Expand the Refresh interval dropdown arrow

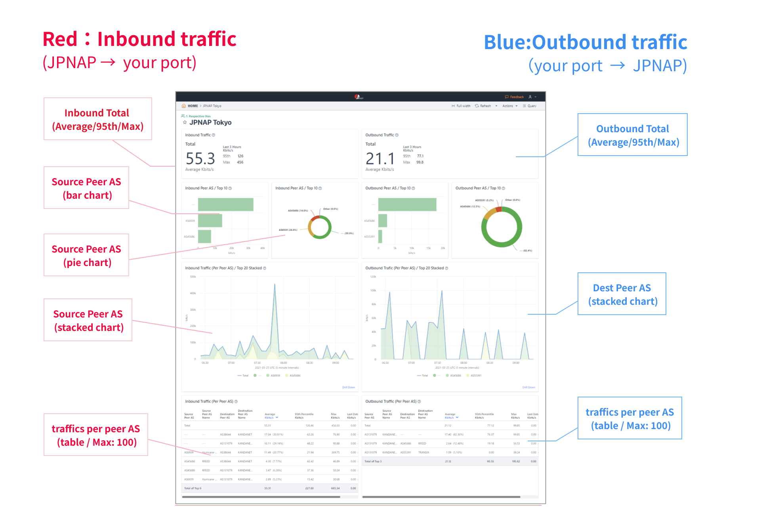point(496,106)
